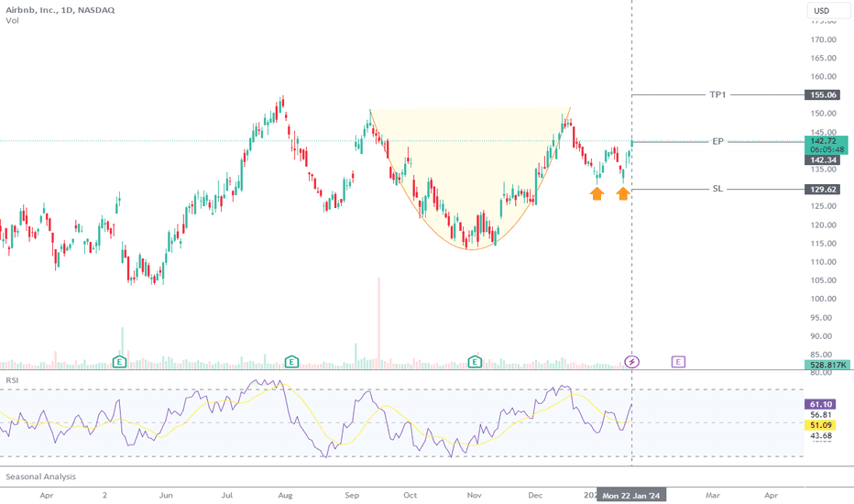The width and height of the screenshot is (854, 504).
Task: Click the Apr label on the time axis before the 2 label
Action: pyautogui.click(x=47, y=495)
